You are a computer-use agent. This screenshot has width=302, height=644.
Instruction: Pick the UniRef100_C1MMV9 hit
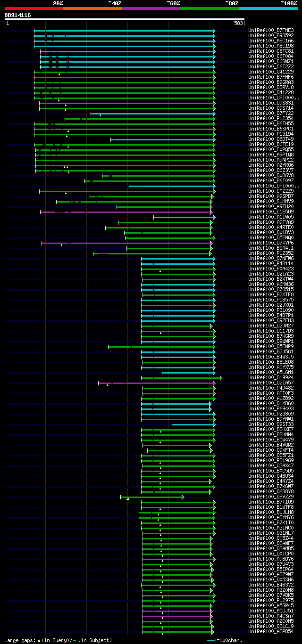271,202
